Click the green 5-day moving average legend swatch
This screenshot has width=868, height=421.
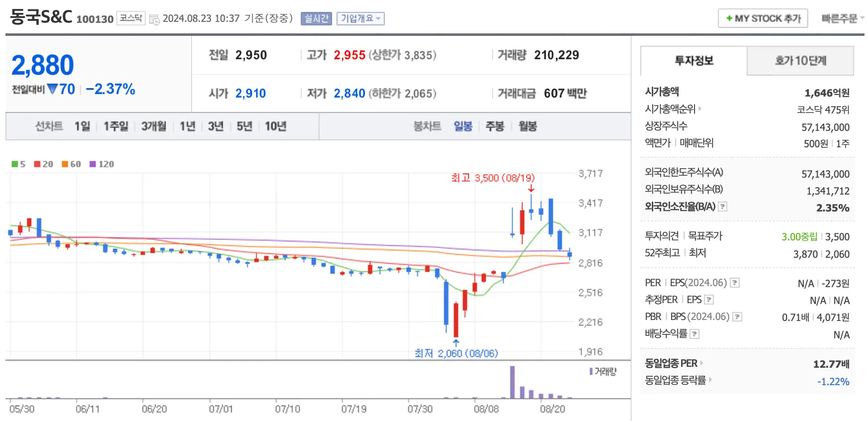coord(15,164)
